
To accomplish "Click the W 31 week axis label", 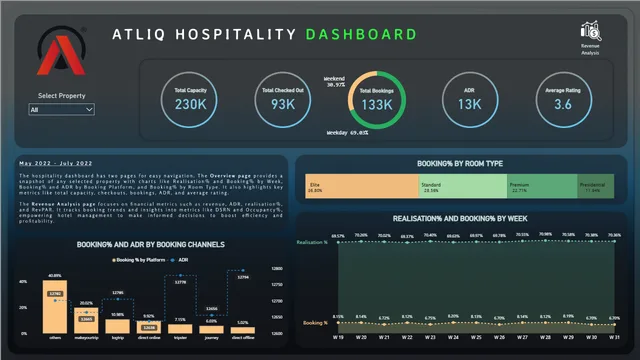I will coord(614,338).
